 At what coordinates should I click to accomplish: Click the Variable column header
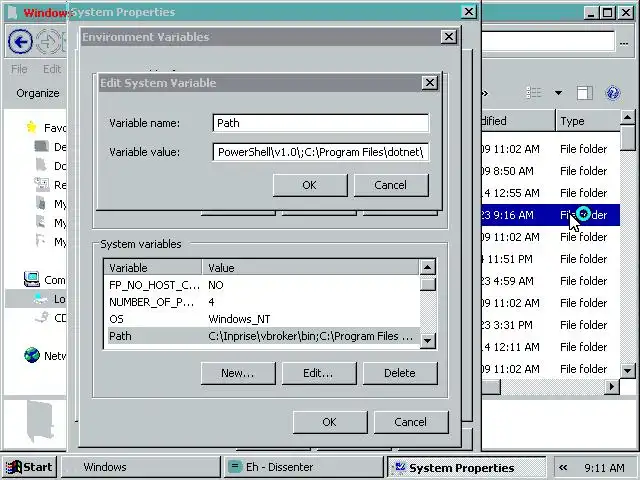click(153, 268)
